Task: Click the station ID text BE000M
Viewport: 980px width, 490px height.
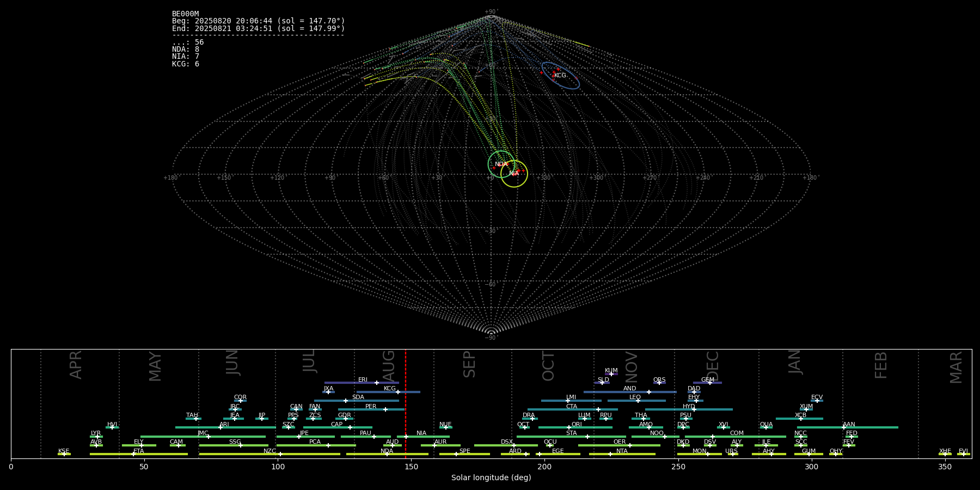Action: 185,14
